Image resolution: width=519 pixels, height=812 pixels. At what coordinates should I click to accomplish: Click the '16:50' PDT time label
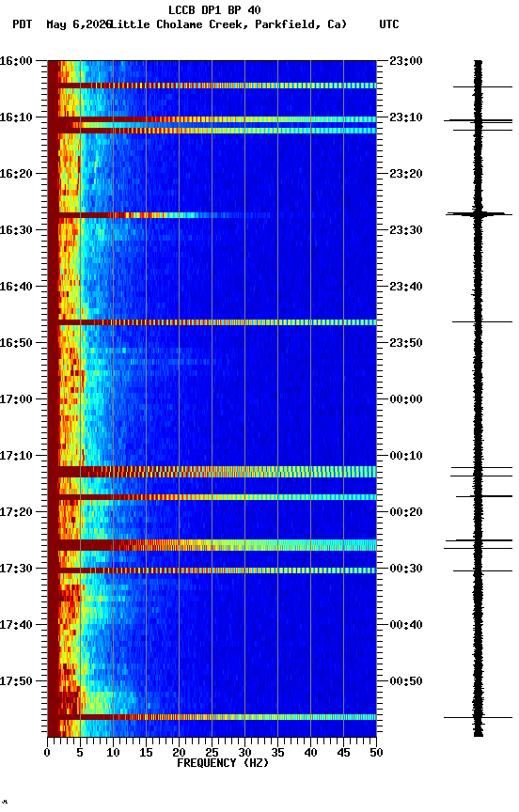click(16, 343)
